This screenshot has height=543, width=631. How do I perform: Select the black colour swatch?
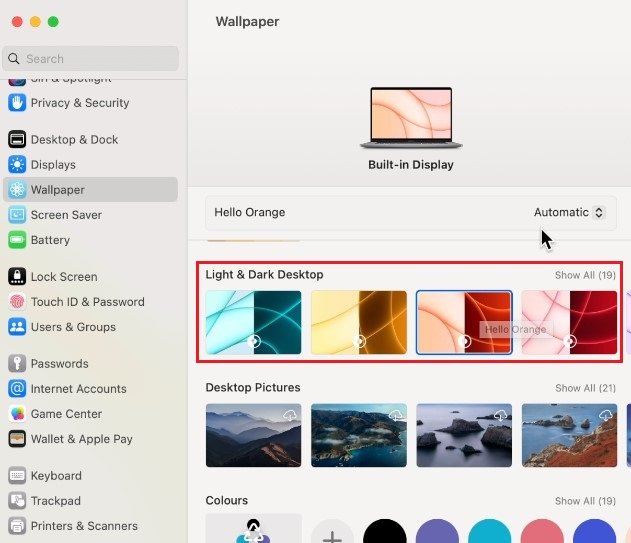pos(384,533)
